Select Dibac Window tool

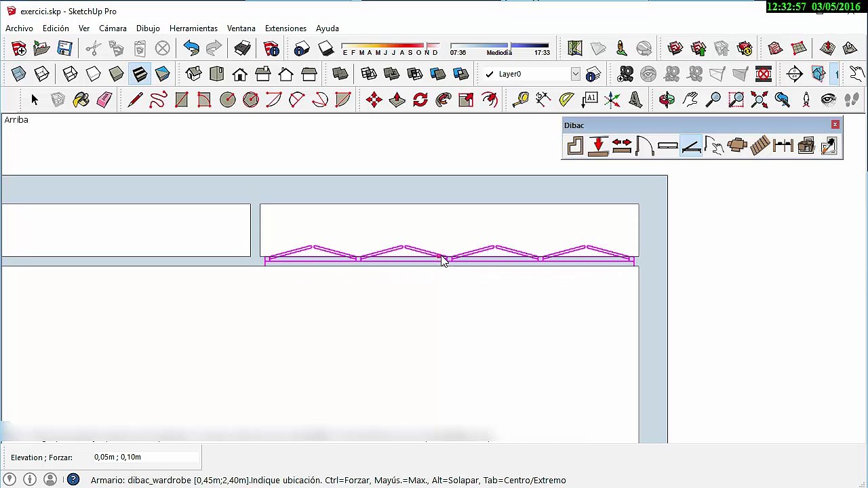click(667, 146)
